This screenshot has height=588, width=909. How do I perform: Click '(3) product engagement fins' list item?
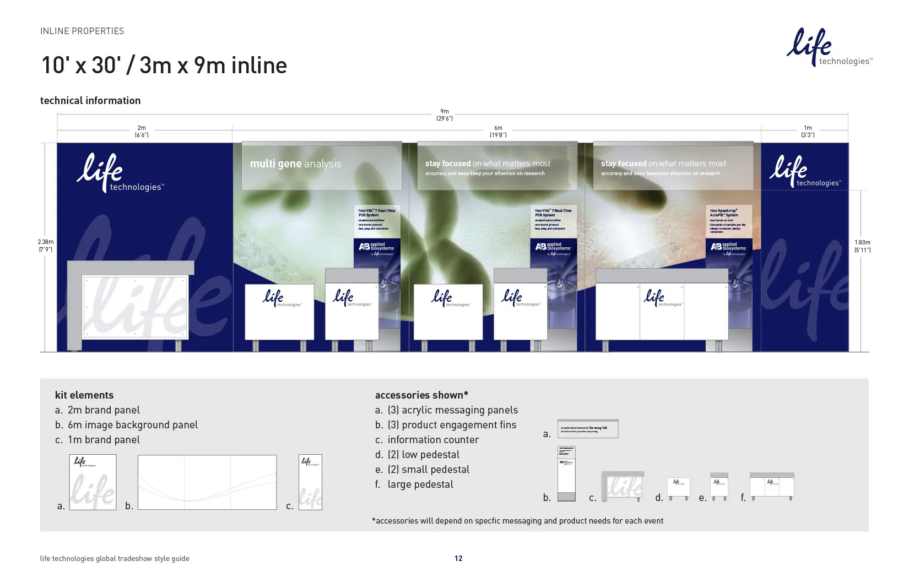[446, 425]
